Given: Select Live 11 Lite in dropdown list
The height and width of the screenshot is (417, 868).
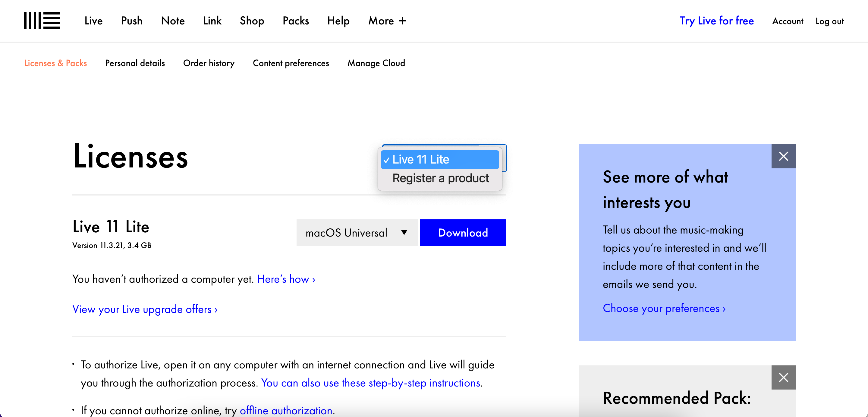Looking at the screenshot, I should 440,159.
